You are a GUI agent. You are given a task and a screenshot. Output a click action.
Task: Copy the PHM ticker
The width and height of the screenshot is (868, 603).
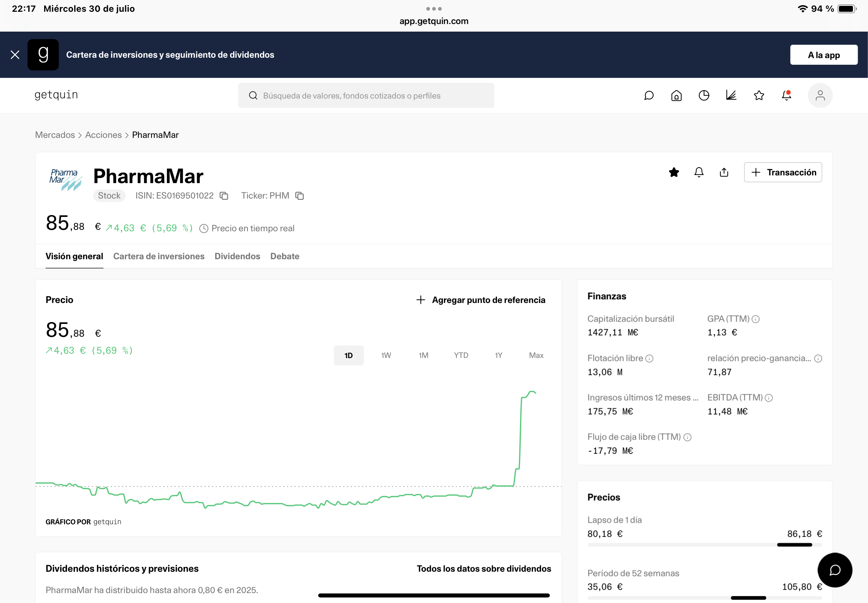pos(300,196)
